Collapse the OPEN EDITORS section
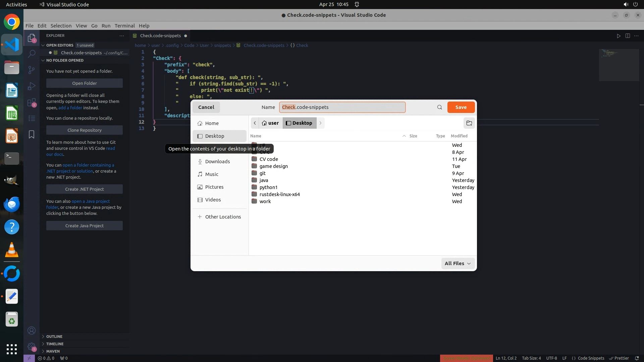 60,45
